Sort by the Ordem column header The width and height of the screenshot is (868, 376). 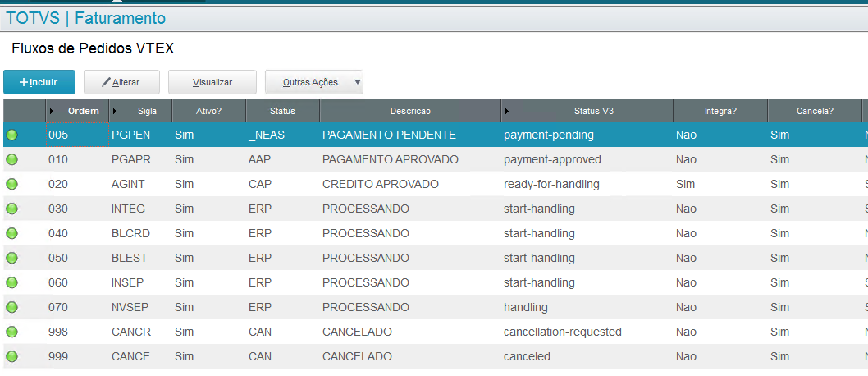(77, 111)
